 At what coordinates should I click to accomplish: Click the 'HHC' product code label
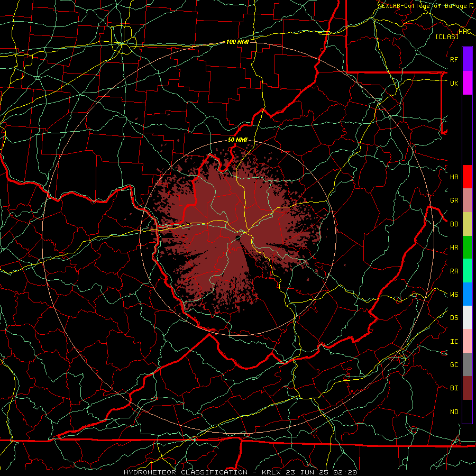(464, 32)
